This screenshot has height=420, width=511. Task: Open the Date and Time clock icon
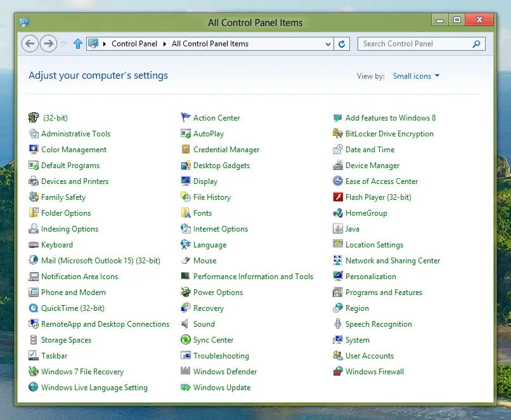338,149
